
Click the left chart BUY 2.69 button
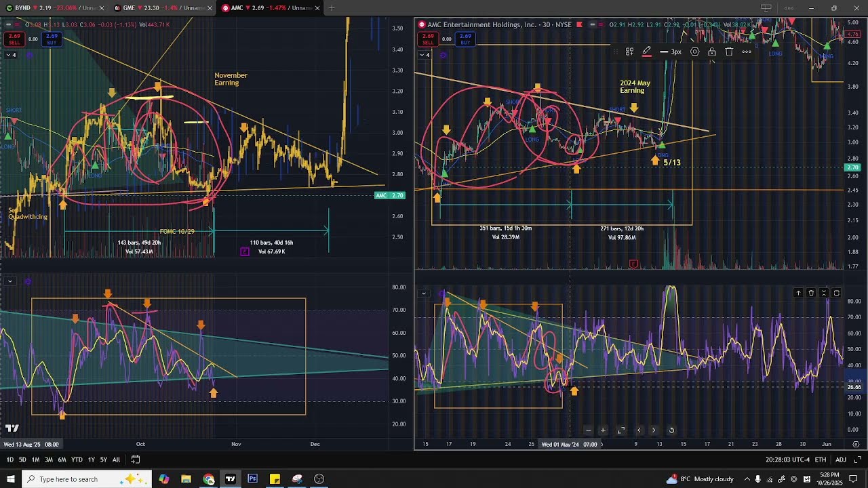click(52, 39)
